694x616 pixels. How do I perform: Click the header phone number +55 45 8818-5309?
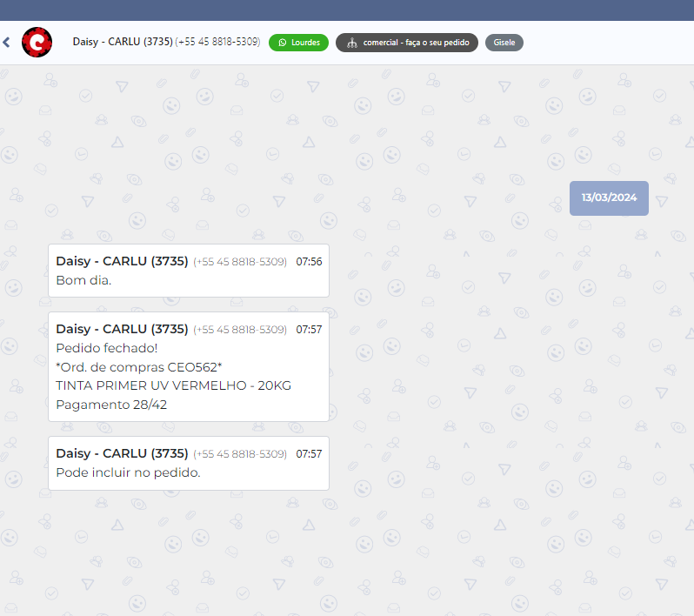[217, 42]
